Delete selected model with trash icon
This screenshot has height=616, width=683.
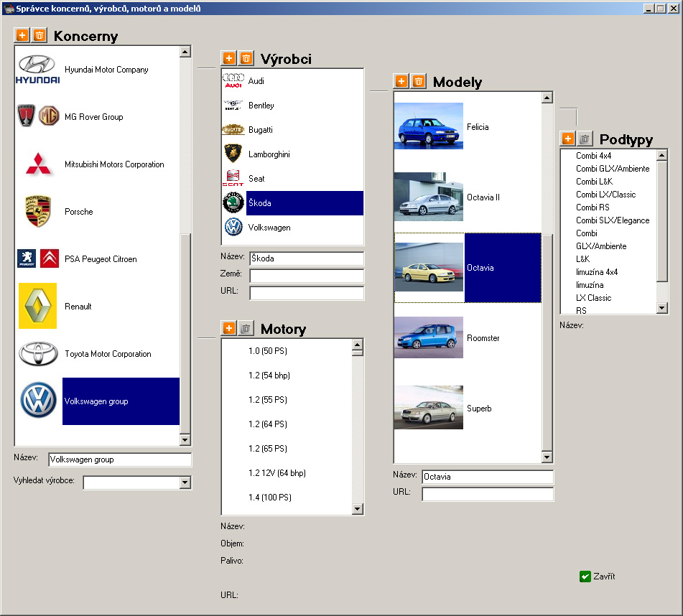[419, 81]
